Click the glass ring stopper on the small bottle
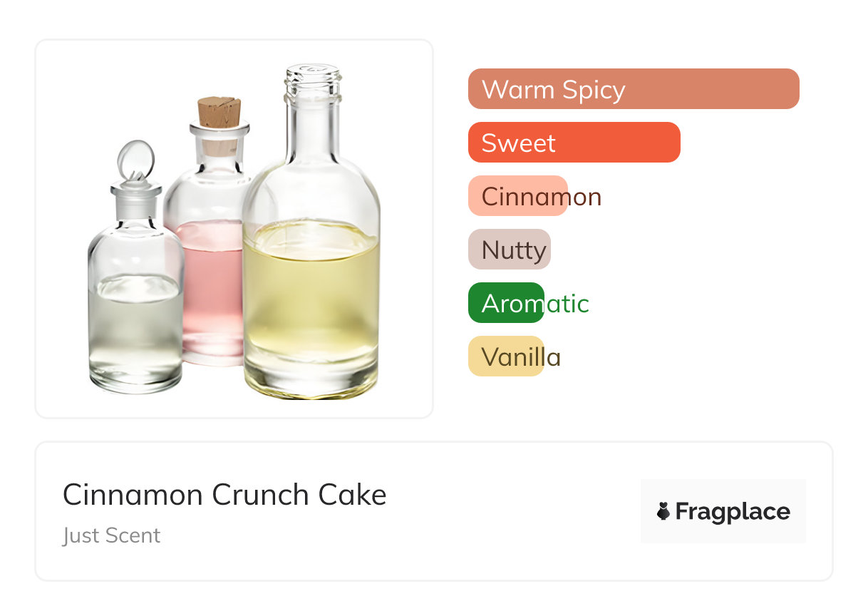Image resolution: width=868 pixels, height=616 pixels. (135, 159)
